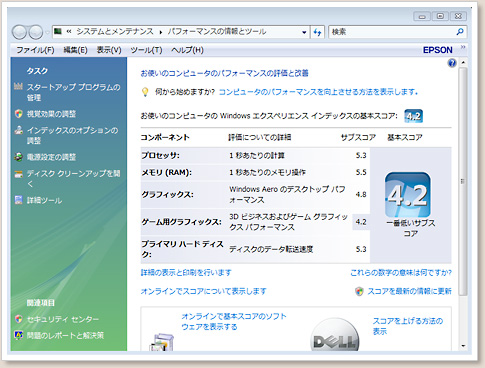Screen dimensions: 485x368
Task: Open ディスク クリーンアップを開く task link
Action: pyautogui.click(x=73, y=178)
